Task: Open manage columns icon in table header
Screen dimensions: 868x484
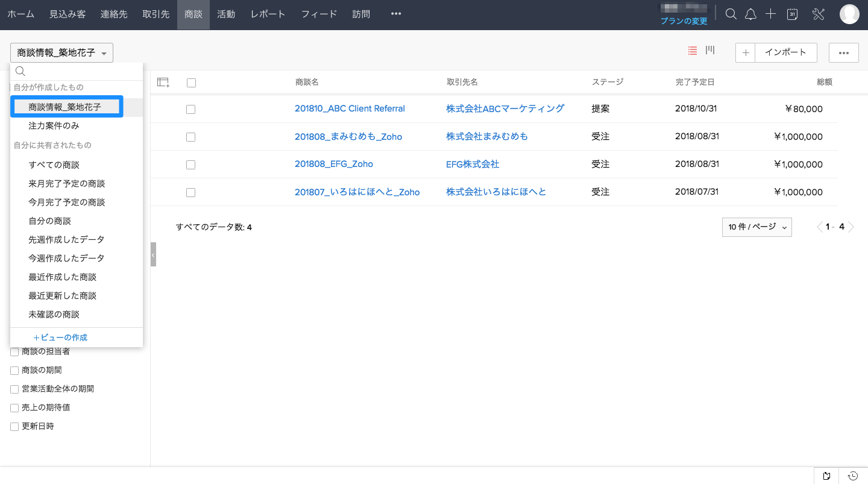Action: pos(163,83)
